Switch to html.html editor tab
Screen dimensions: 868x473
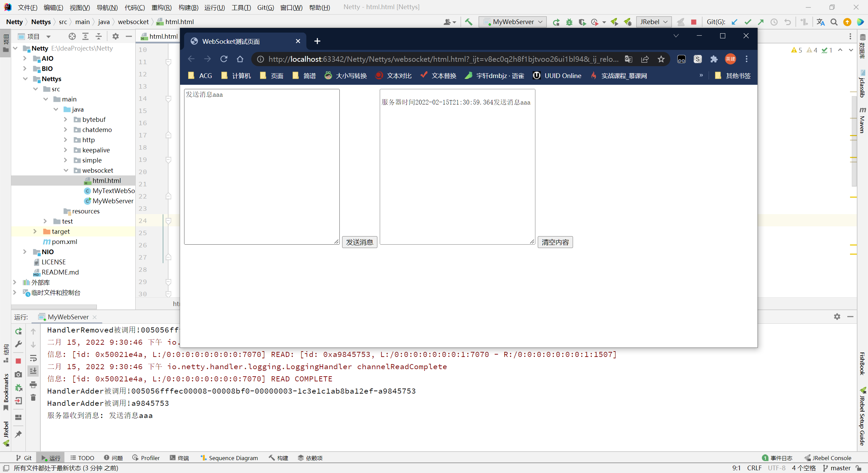pyautogui.click(x=159, y=36)
